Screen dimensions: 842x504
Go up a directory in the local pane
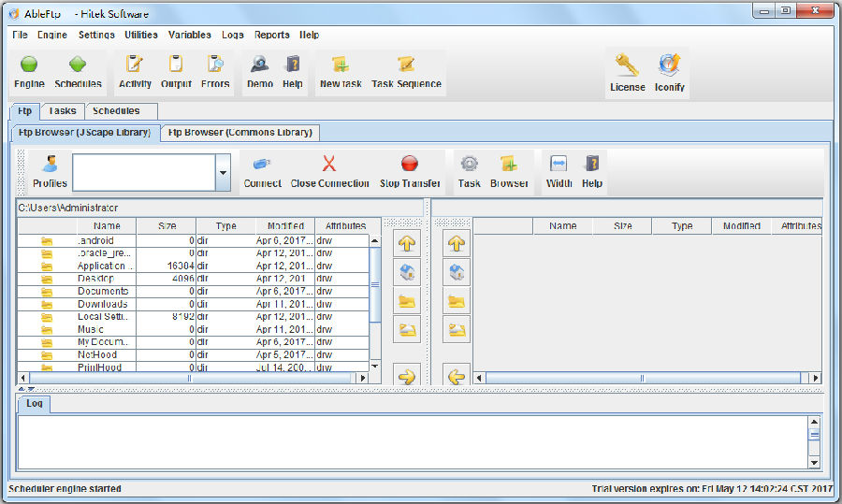coord(407,244)
